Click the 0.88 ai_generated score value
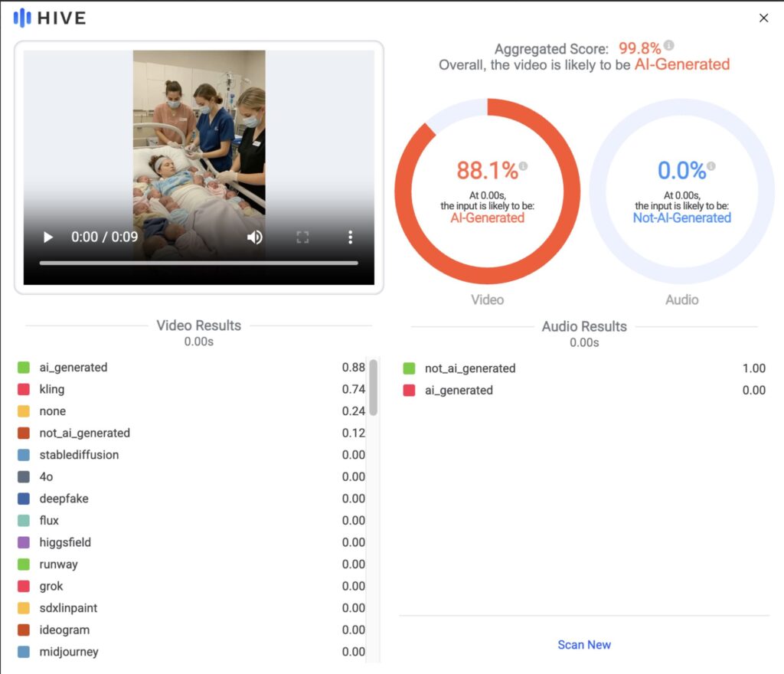This screenshot has height=674, width=784. pyautogui.click(x=354, y=368)
